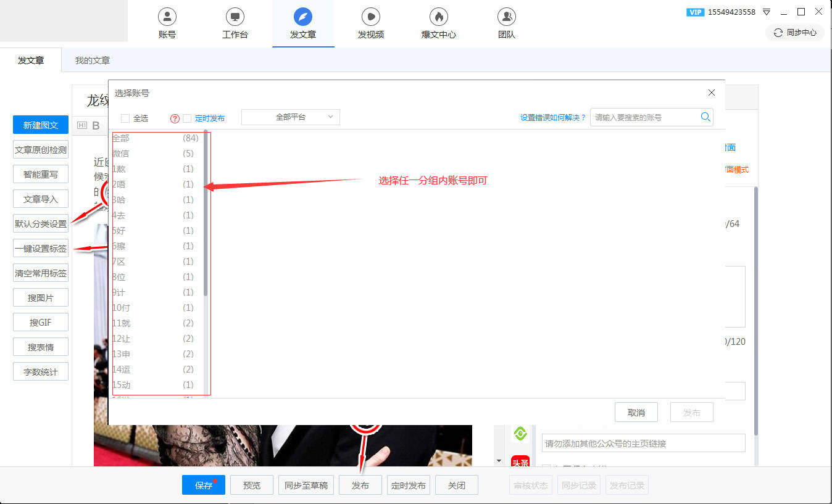This screenshot has width=832, height=504.
Task: Open the 团队 icon
Action: click(x=506, y=17)
